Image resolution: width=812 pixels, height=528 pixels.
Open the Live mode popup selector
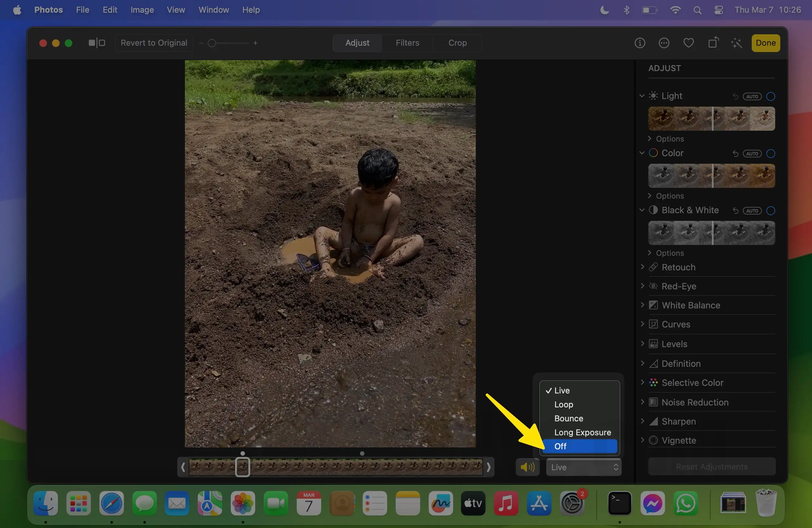[x=584, y=467]
